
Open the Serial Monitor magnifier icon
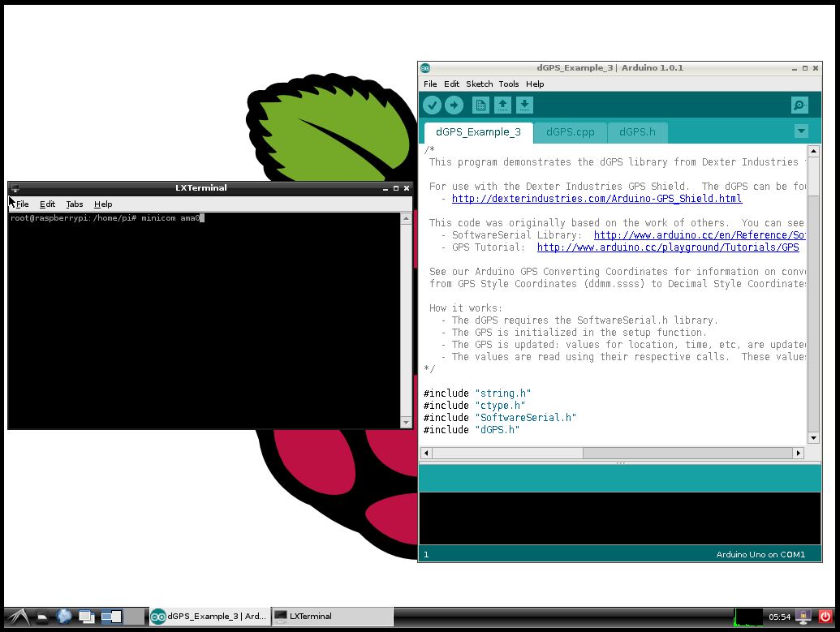point(799,105)
